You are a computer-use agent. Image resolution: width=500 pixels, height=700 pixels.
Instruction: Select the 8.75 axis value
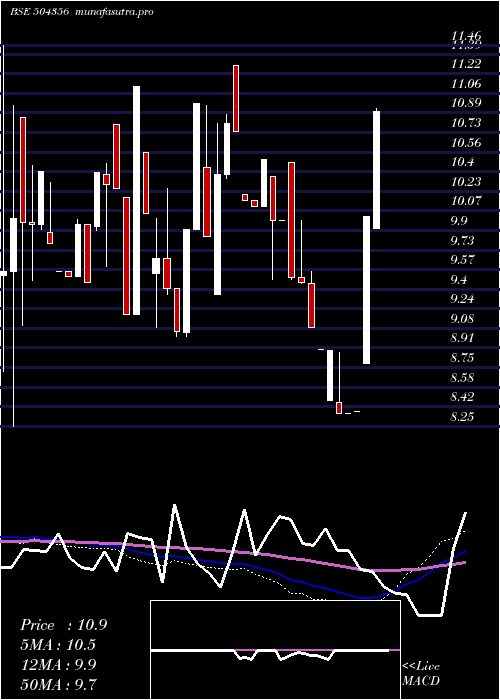(x=462, y=358)
